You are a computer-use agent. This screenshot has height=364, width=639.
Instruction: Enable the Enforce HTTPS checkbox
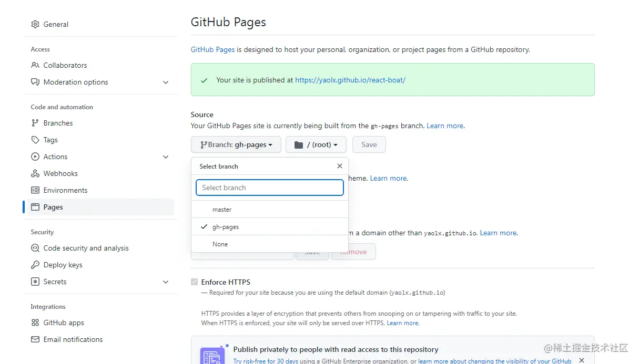coord(195,282)
